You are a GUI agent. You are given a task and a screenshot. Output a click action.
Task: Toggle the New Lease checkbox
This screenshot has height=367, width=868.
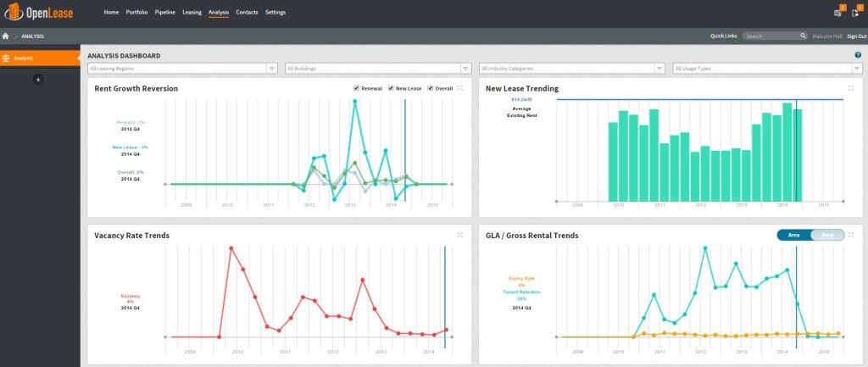pyautogui.click(x=391, y=88)
